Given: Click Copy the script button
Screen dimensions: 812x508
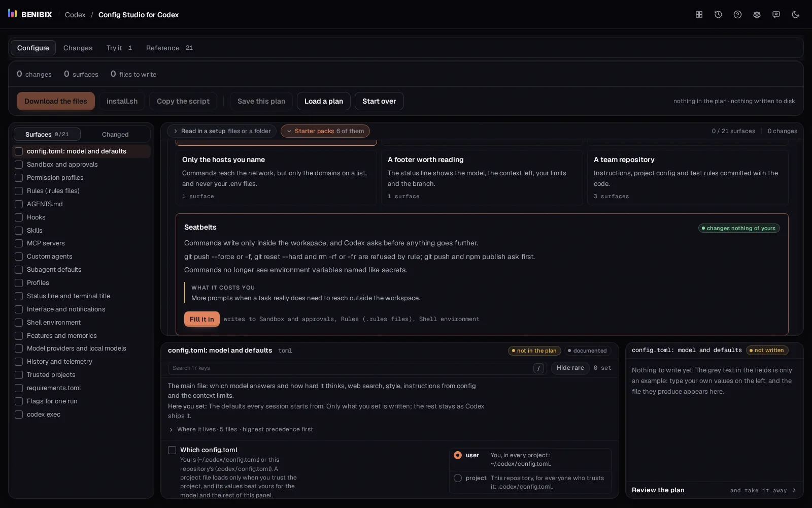Looking at the screenshot, I should pos(183,101).
